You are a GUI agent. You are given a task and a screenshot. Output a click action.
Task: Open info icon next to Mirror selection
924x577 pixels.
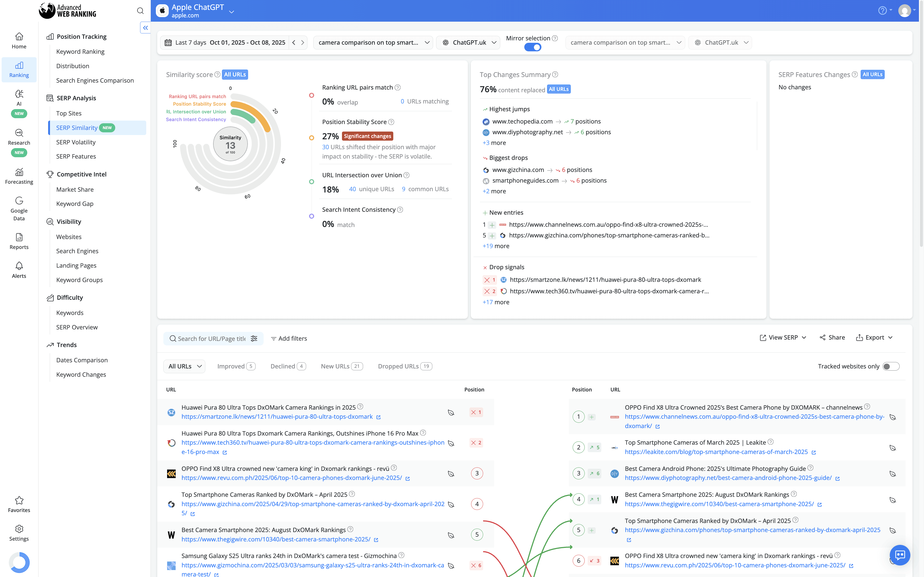click(555, 38)
